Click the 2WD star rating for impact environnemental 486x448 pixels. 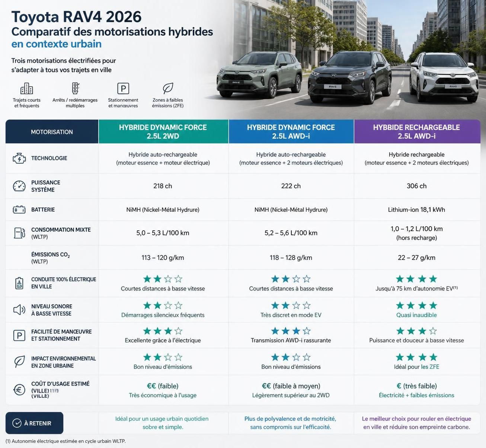point(163,357)
